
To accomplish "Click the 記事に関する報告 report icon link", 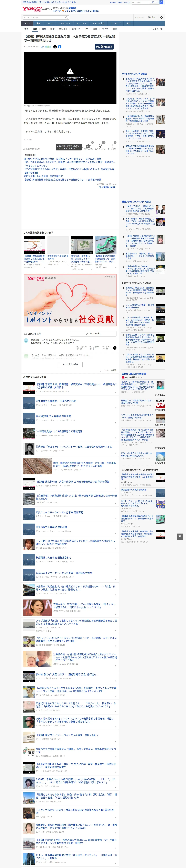I will click(31, 149).
